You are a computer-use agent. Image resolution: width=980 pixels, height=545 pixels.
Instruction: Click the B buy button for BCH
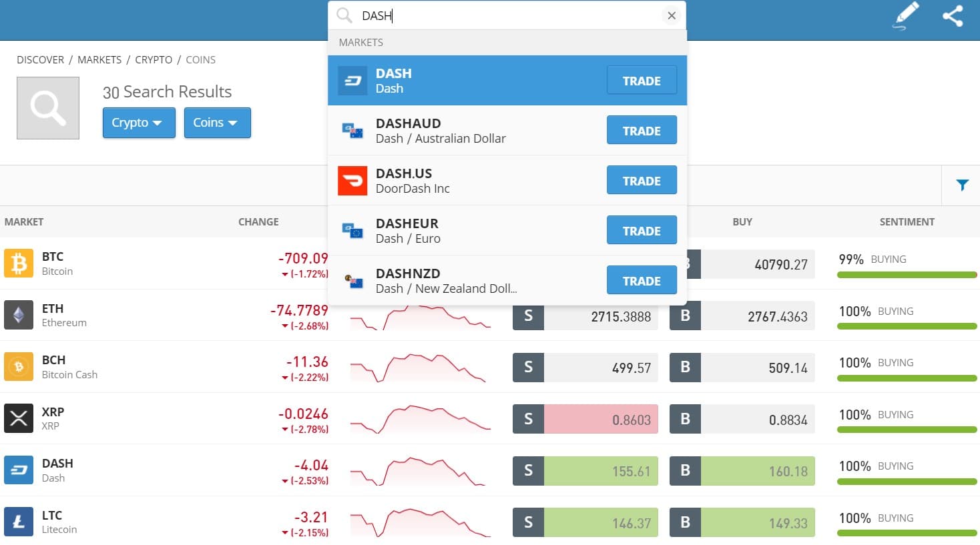point(685,367)
